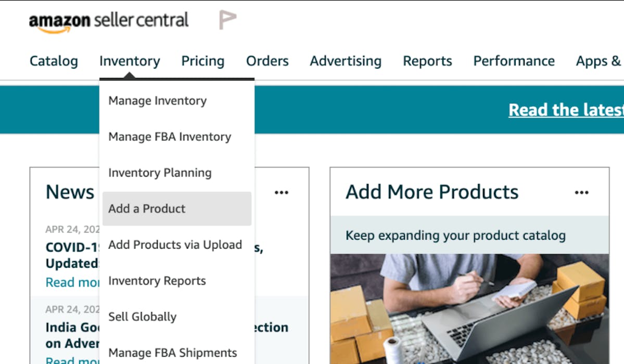
Task: Select Add Products via Upload
Action: click(x=177, y=244)
